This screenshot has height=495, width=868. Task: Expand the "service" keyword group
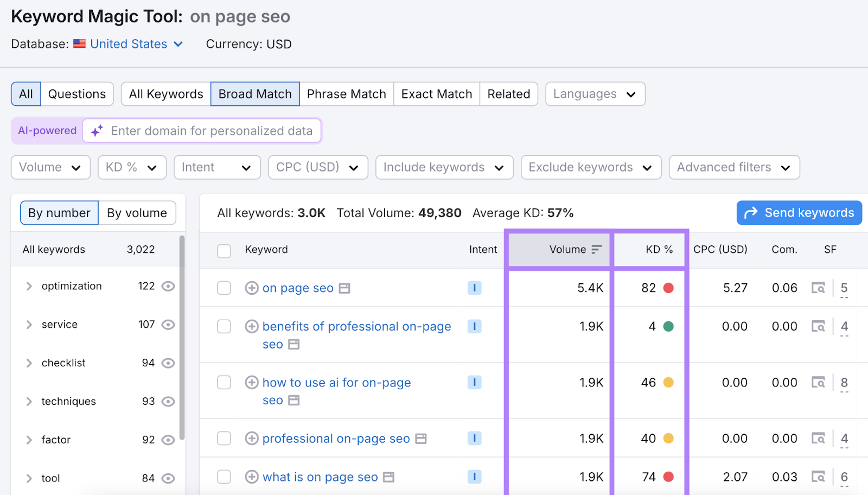(29, 325)
